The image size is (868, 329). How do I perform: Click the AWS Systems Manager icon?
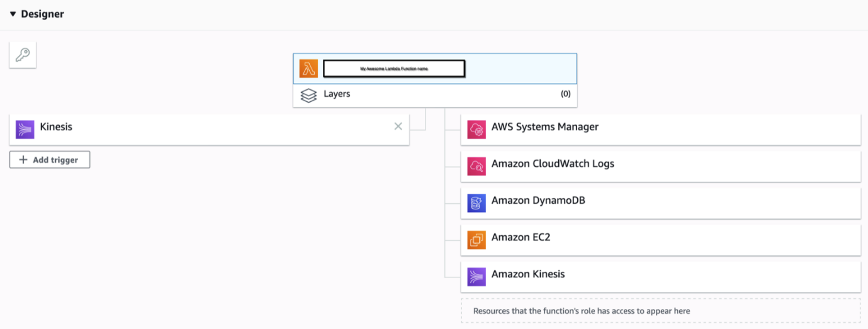click(476, 130)
